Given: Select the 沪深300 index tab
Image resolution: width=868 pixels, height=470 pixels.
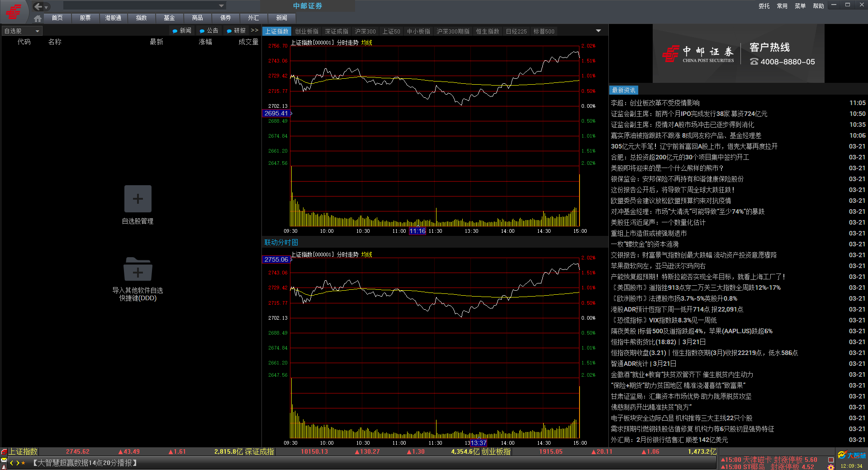Looking at the screenshot, I should pyautogui.click(x=365, y=31).
